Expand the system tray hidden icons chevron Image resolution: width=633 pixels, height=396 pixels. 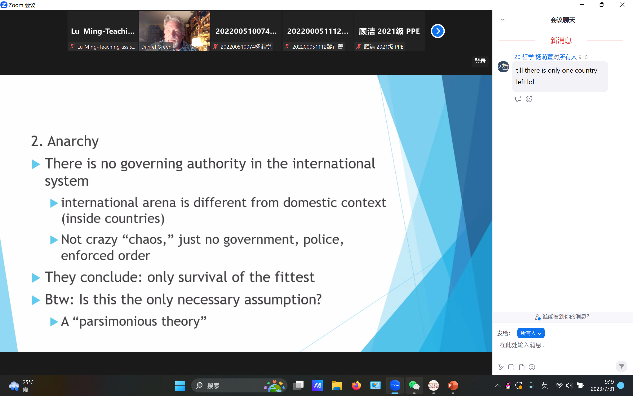(x=497, y=386)
